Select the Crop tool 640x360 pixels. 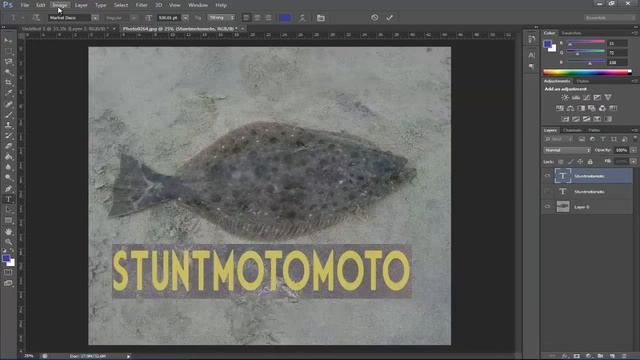(8, 83)
